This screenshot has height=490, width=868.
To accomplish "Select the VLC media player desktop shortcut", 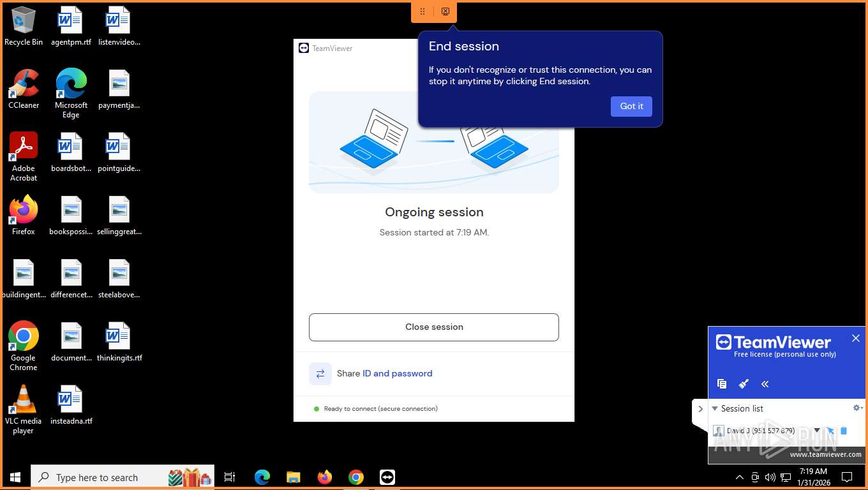I will click(24, 409).
